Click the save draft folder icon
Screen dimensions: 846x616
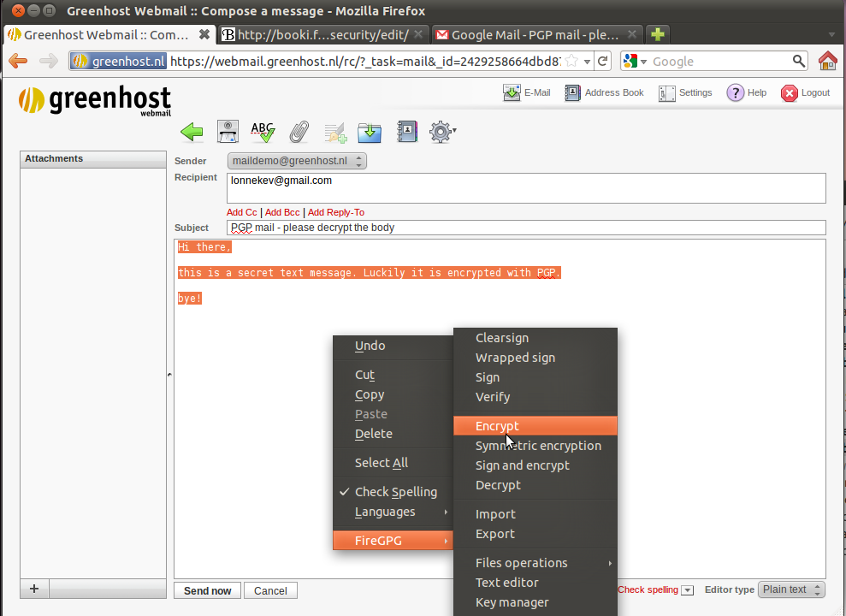point(370,132)
